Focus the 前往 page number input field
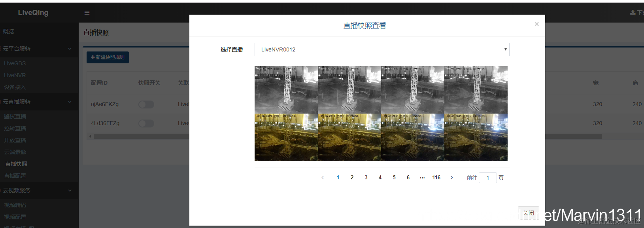The image size is (644, 228). tap(488, 178)
